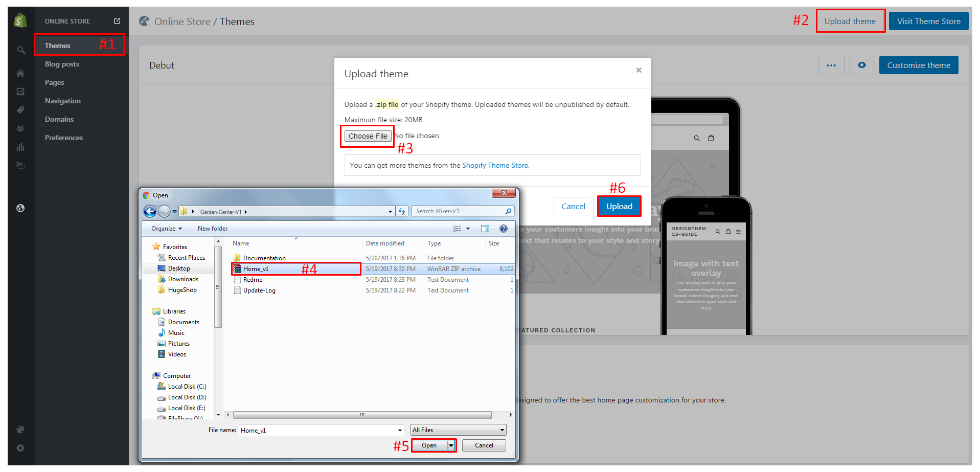
Task: Open Reports bar chart icon in sidebar
Action: pos(20,147)
